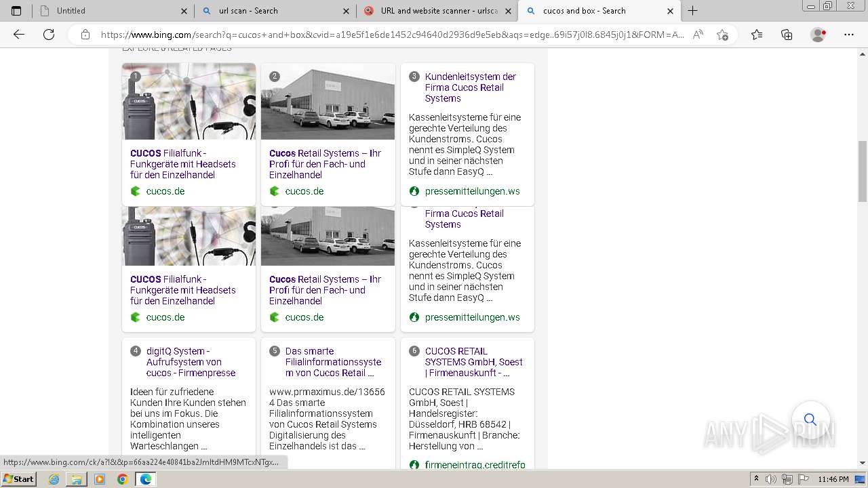Click lower pressemitteilungen.ws source link
This screenshot has width=868, height=488.
click(x=473, y=317)
